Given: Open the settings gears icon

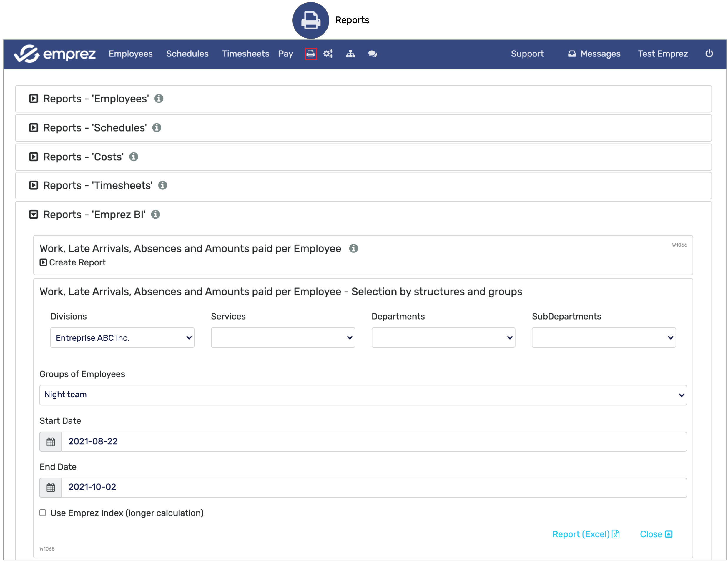Looking at the screenshot, I should (x=328, y=54).
